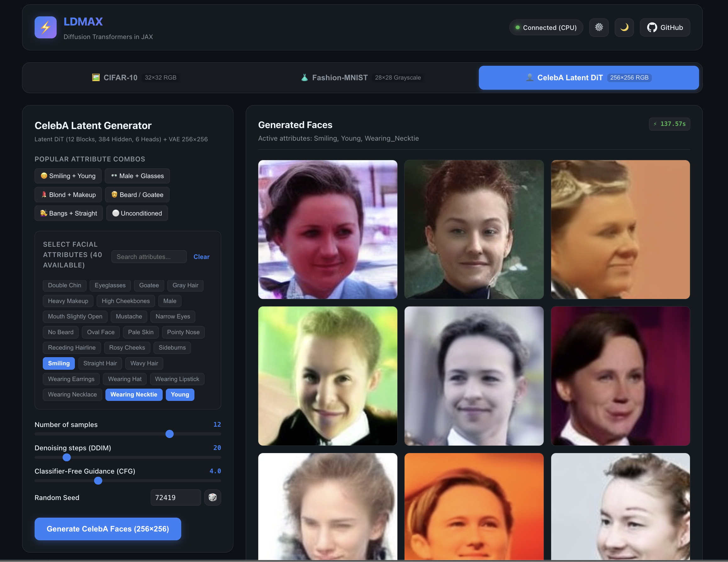Screen dimensions: 728x562
Task: Apply the Smiling + Young combo
Action: pyautogui.click(x=68, y=176)
